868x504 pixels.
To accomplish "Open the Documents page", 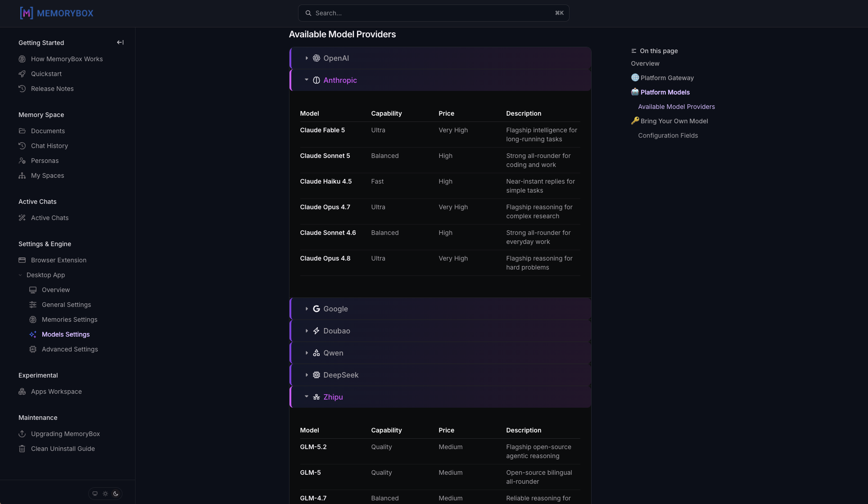I will click(48, 131).
